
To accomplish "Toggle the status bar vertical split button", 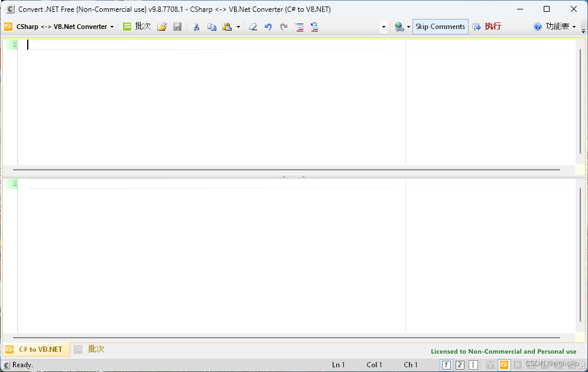I will [x=473, y=364].
